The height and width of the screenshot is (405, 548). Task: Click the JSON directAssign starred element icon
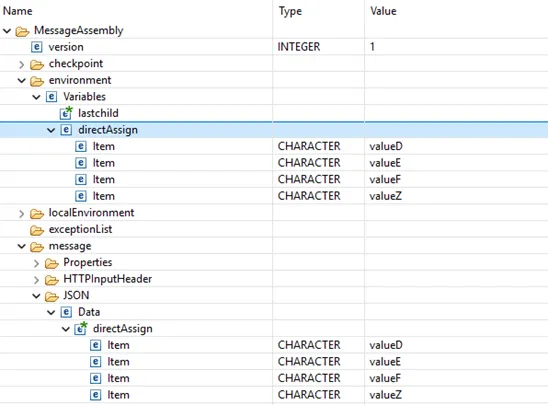click(81, 328)
